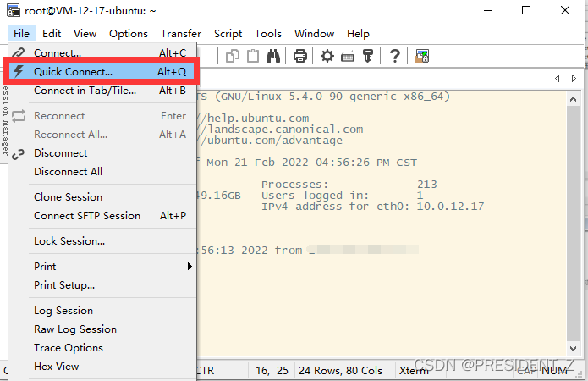
Task: Open the Session Manager side tab
Action: [x=5, y=121]
